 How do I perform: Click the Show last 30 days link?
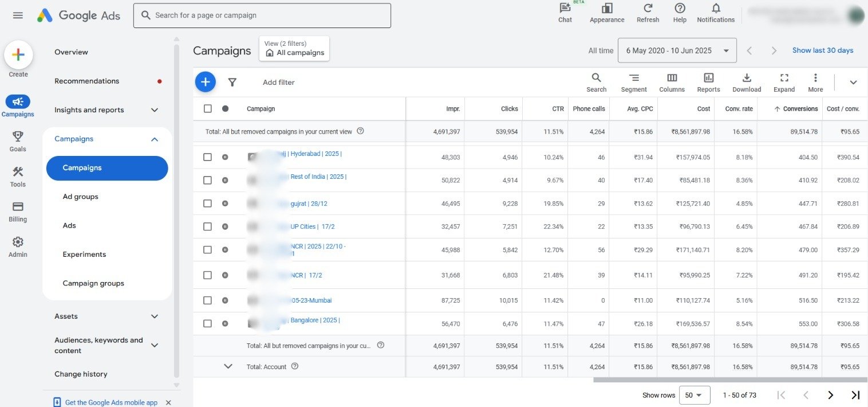pyautogui.click(x=822, y=50)
